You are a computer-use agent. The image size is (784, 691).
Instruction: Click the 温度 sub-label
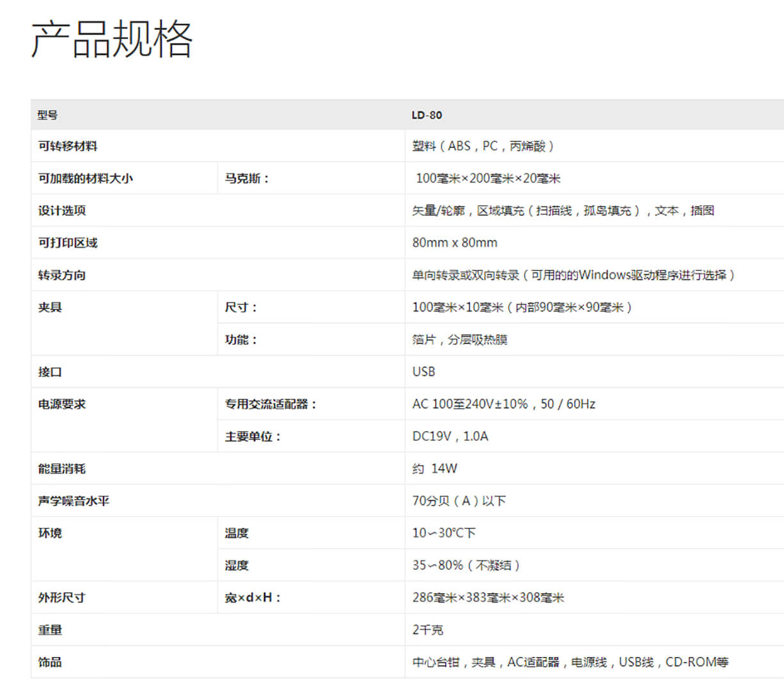point(237,533)
